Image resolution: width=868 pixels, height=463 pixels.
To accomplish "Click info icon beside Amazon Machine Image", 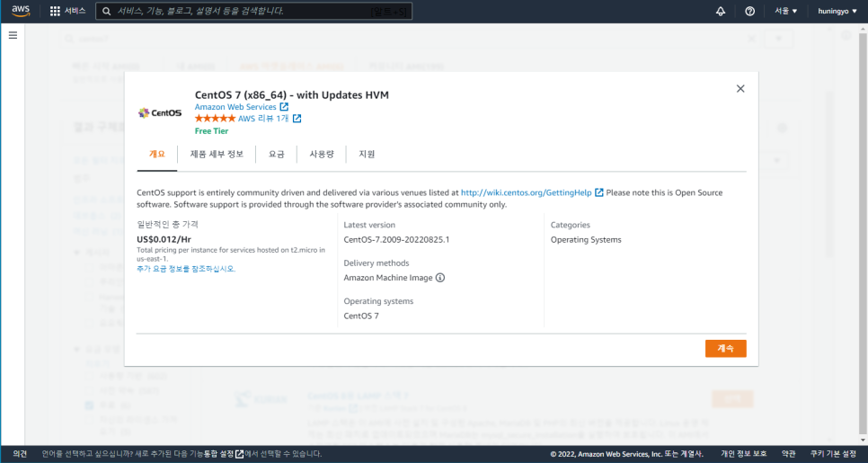I will (x=440, y=278).
